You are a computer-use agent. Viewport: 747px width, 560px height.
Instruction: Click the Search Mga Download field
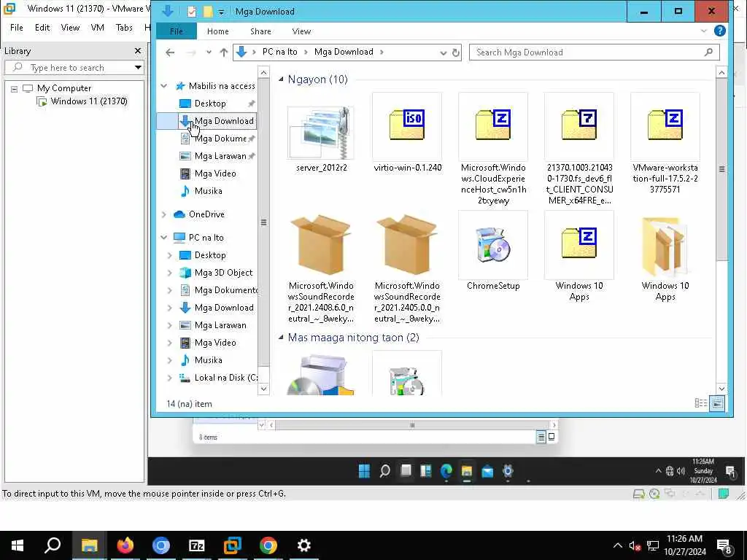[594, 52]
